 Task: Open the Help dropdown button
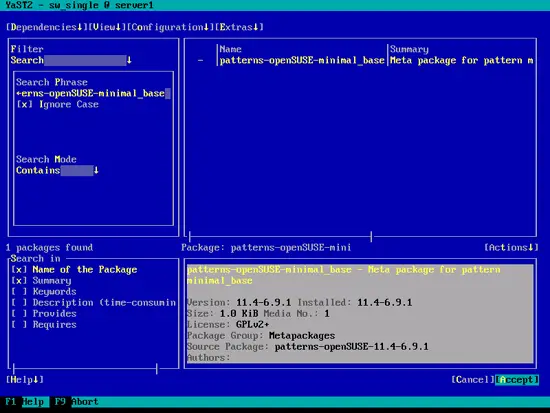[x=25, y=380]
